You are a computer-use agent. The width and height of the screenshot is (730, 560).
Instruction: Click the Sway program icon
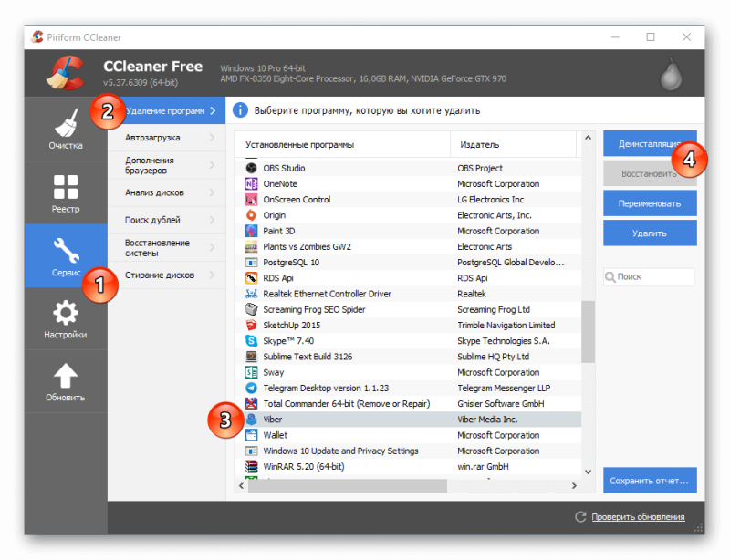[x=251, y=372]
